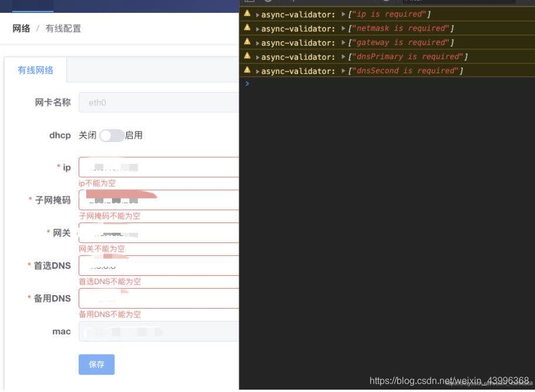This screenshot has width=535, height=392.
Task: Expand the "dnsSecond is required" array
Action: (x=343, y=70)
